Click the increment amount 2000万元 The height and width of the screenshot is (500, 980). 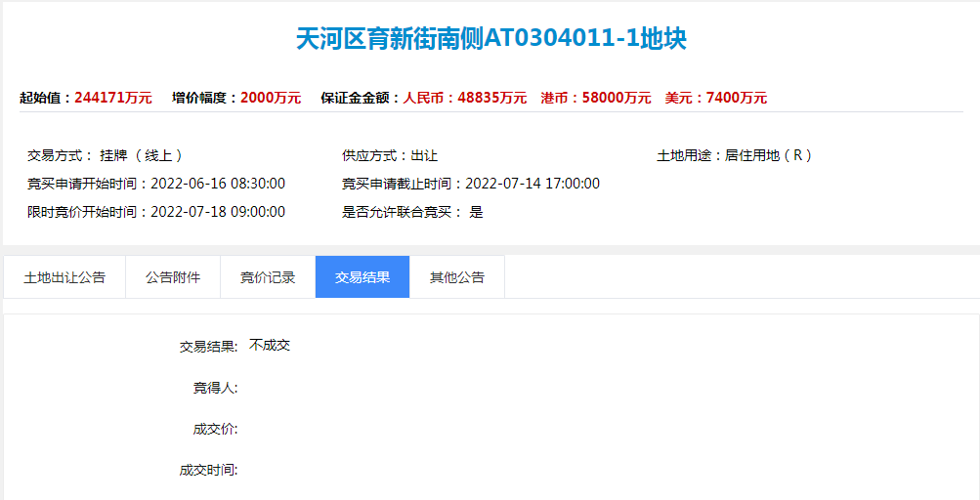(271, 98)
